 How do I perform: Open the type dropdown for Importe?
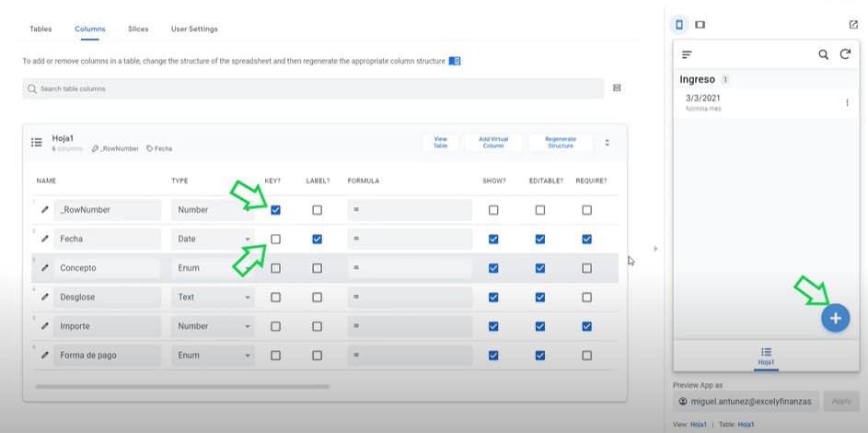tap(213, 326)
